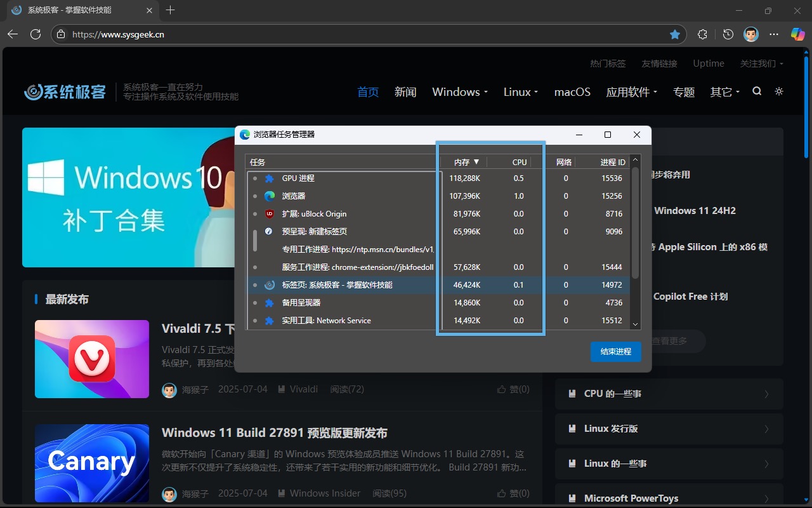Screen dimensions: 812x508
Task: Open the Linux 发行版 topic
Action: (669, 429)
